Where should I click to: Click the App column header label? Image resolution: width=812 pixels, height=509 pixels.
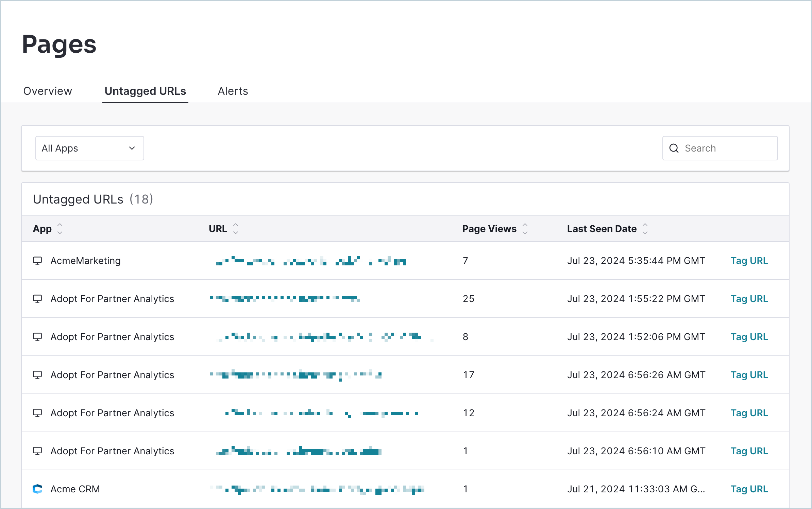tap(42, 229)
